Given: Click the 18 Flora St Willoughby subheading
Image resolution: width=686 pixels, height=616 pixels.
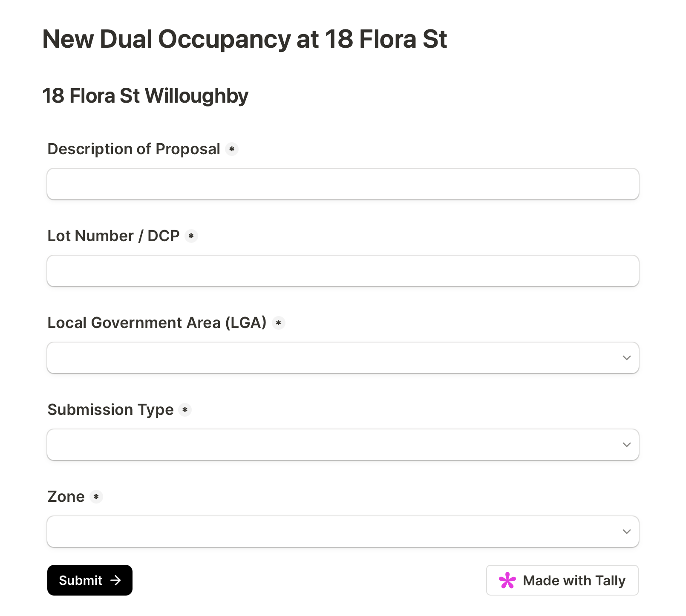Looking at the screenshot, I should click(145, 96).
